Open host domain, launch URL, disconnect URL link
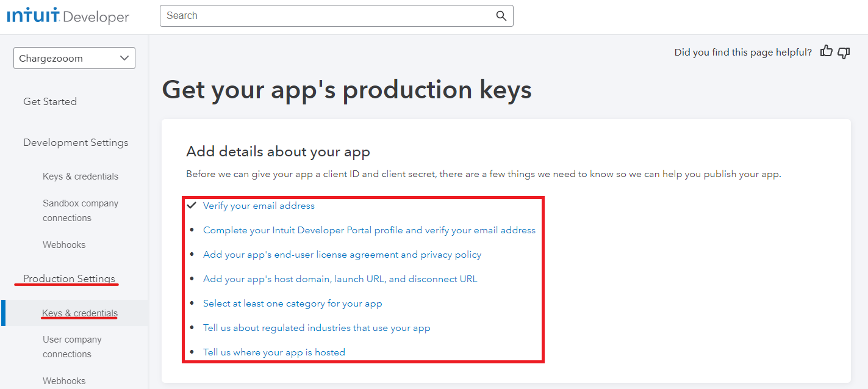The width and height of the screenshot is (868, 389). point(340,279)
